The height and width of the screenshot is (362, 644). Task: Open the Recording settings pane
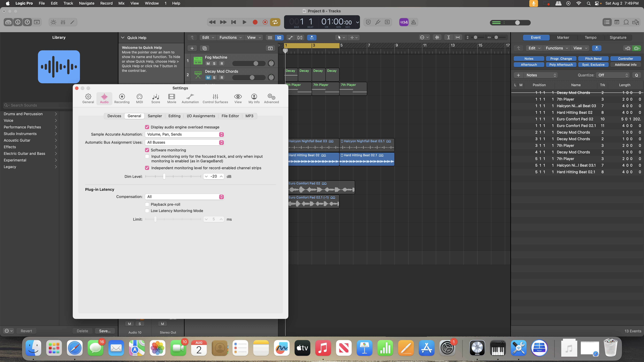click(122, 98)
